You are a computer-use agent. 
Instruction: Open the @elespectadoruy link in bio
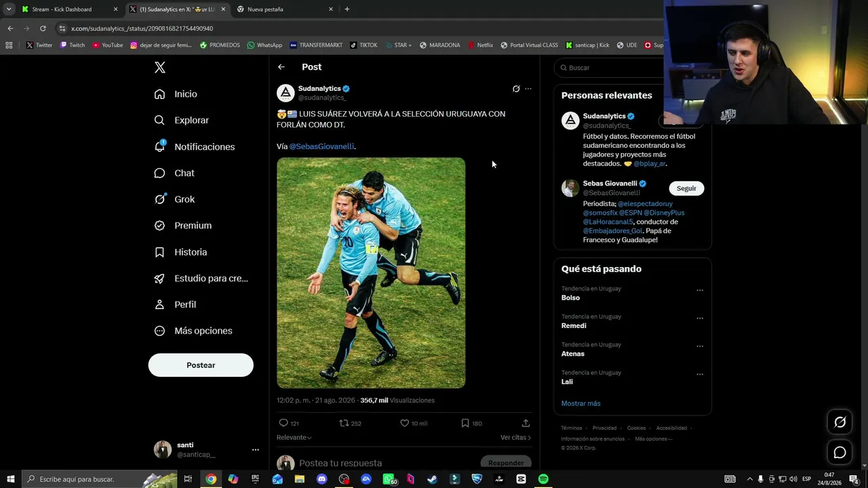645,203
